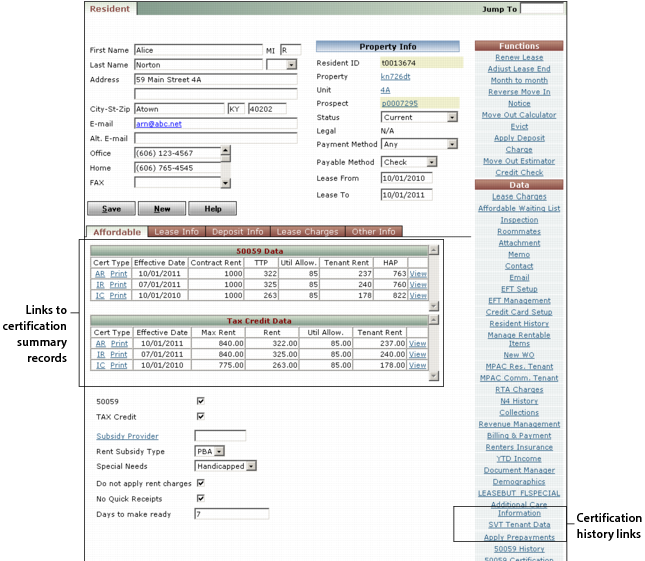
Task: Open the property kn726dt link
Action: pyautogui.click(x=396, y=76)
